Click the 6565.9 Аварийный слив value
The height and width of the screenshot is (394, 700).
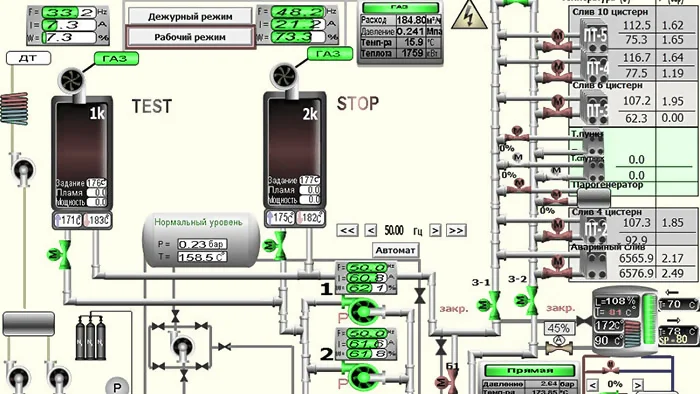(x=636, y=258)
